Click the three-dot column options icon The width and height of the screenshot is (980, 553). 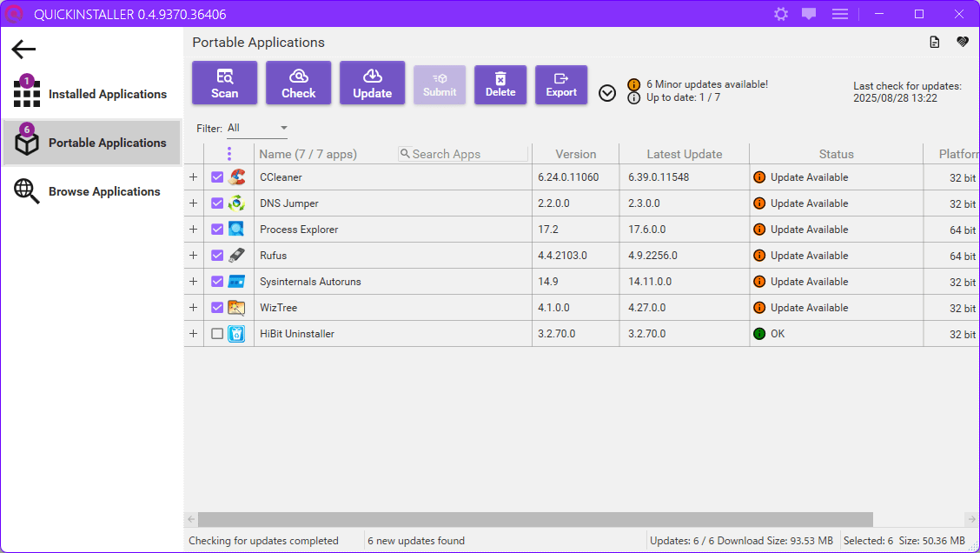(x=229, y=154)
